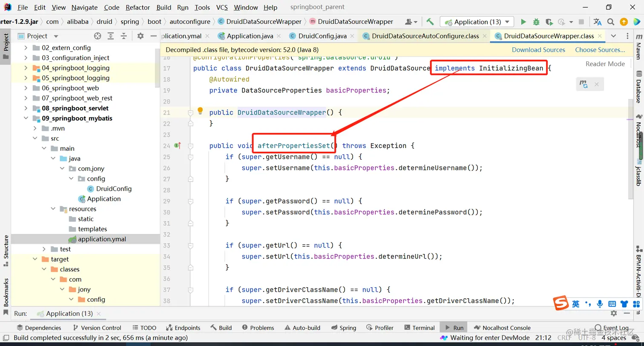Viewport: 644px width, 346px height.
Task: Expand all nodes in Project panel
Action: 111,36
